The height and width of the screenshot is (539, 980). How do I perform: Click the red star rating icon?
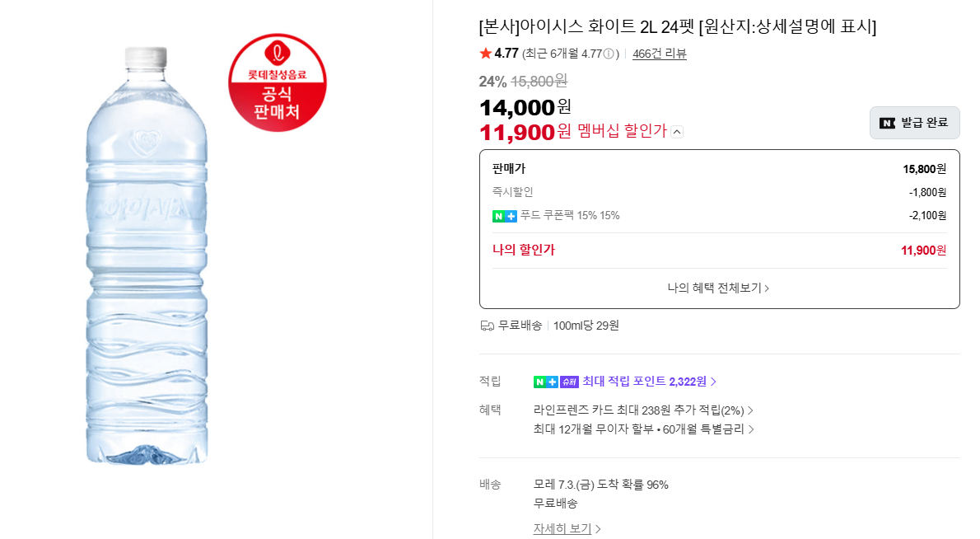(486, 53)
